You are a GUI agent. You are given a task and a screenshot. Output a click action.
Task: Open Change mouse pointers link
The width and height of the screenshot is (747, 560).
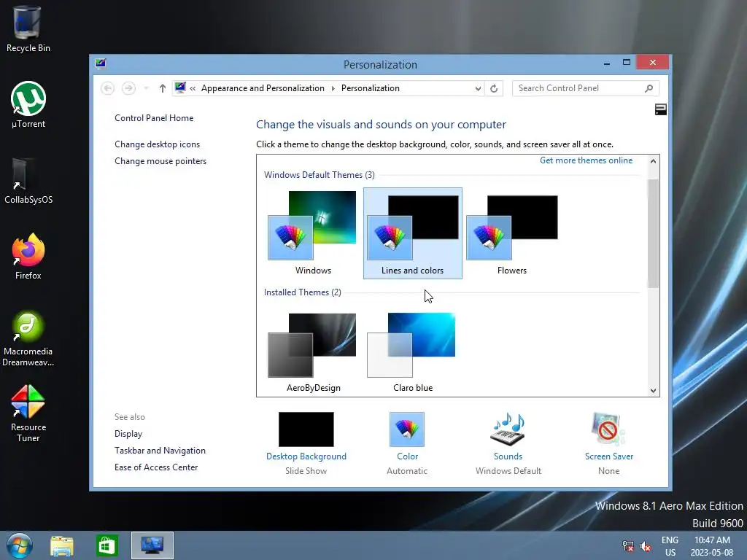coord(160,161)
